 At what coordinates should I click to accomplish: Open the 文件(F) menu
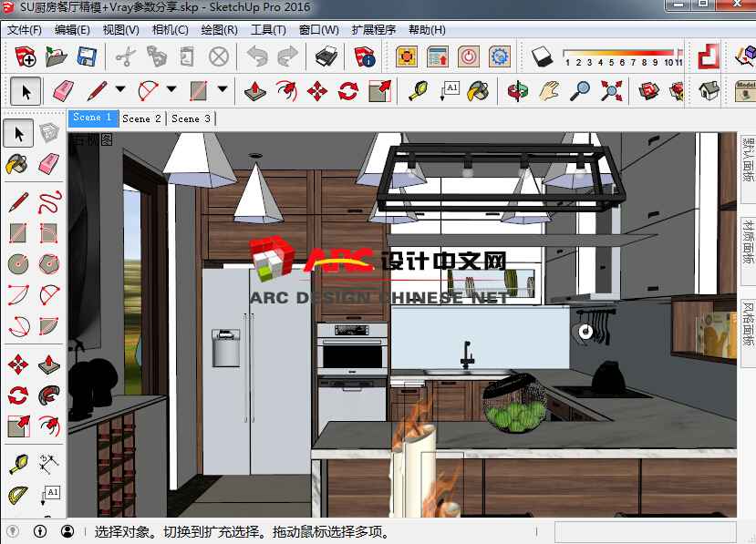pyautogui.click(x=24, y=30)
